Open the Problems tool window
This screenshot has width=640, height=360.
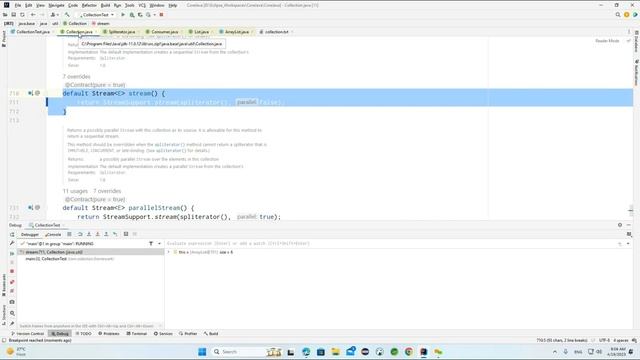pos(109,334)
